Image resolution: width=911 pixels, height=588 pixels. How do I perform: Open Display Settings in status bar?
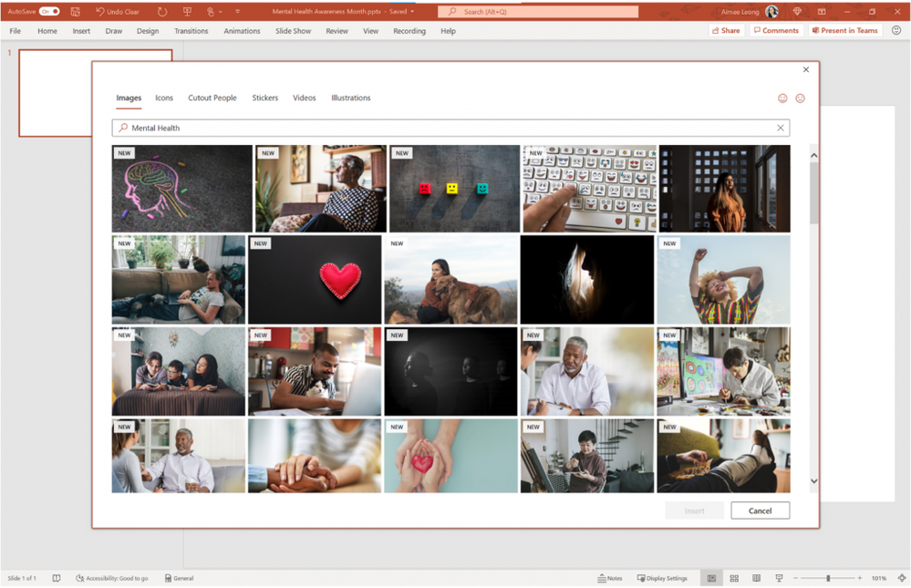662,578
